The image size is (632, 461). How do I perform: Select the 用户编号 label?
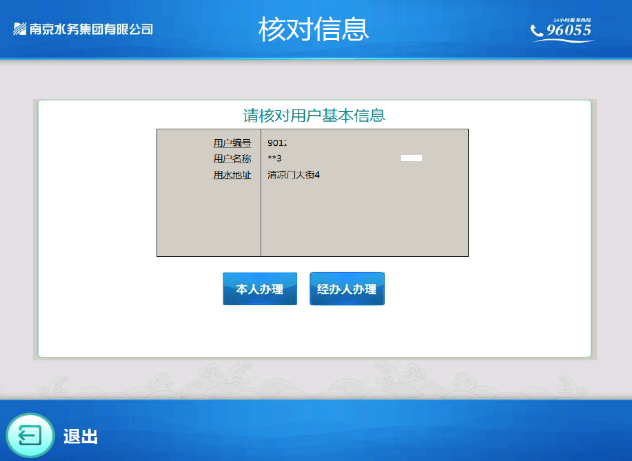(x=231, y=144)
